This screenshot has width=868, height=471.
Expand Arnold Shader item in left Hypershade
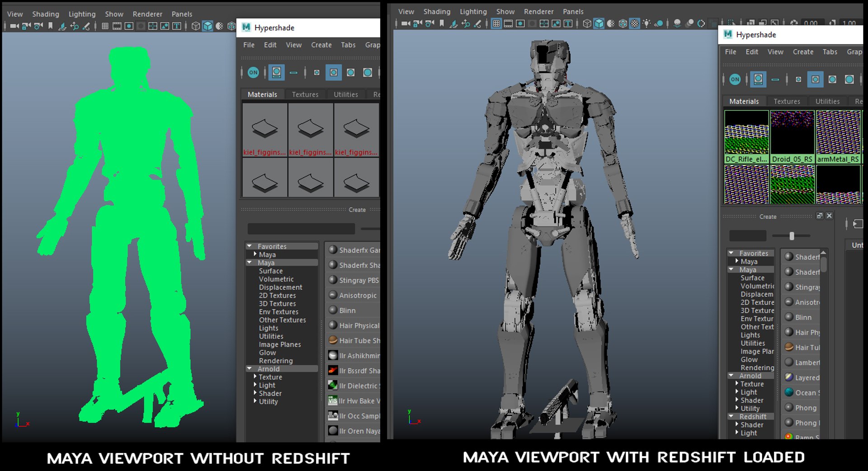pyautogui.click(x=255, y=393)
